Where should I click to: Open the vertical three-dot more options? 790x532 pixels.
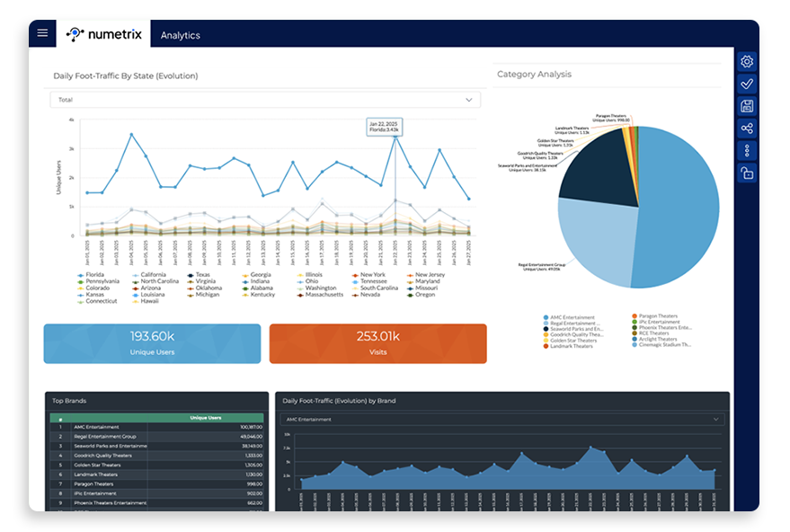tap(747, 150)
